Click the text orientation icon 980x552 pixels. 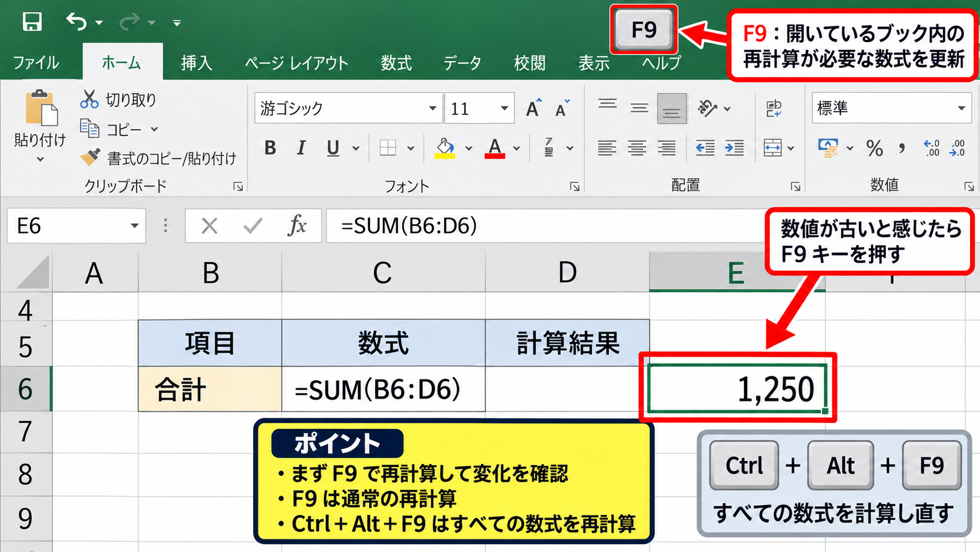[707, 108]
